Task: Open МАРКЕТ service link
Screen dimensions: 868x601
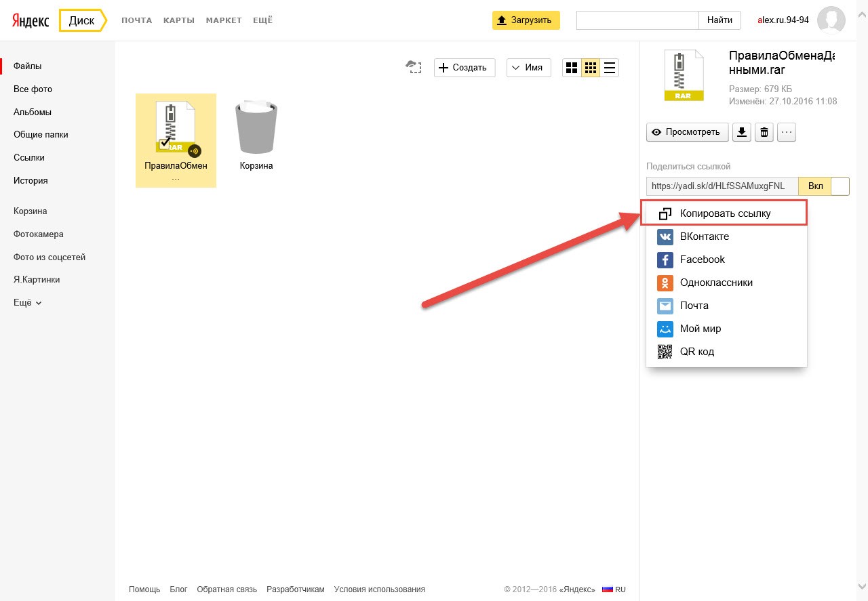Action: pos(224,20)
